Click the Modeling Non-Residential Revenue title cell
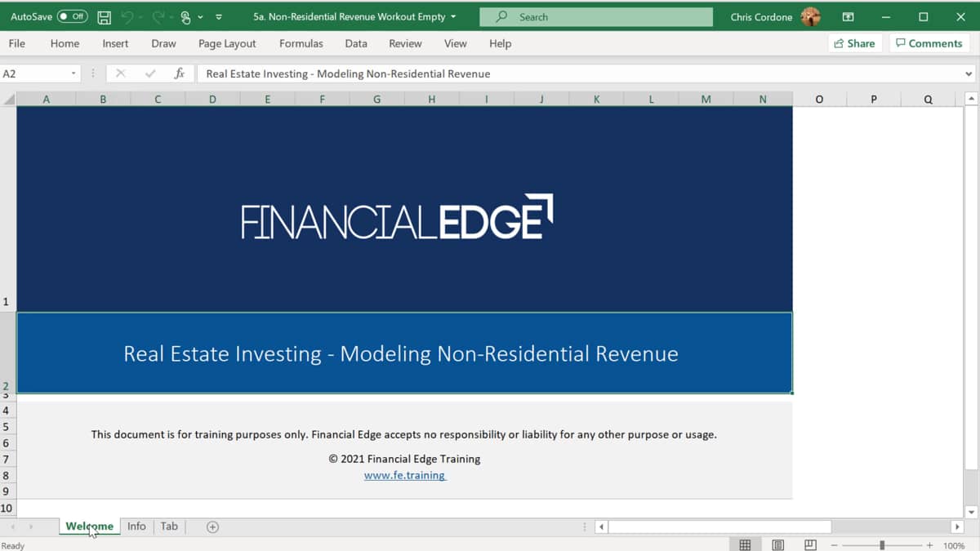 coord(404,353)
